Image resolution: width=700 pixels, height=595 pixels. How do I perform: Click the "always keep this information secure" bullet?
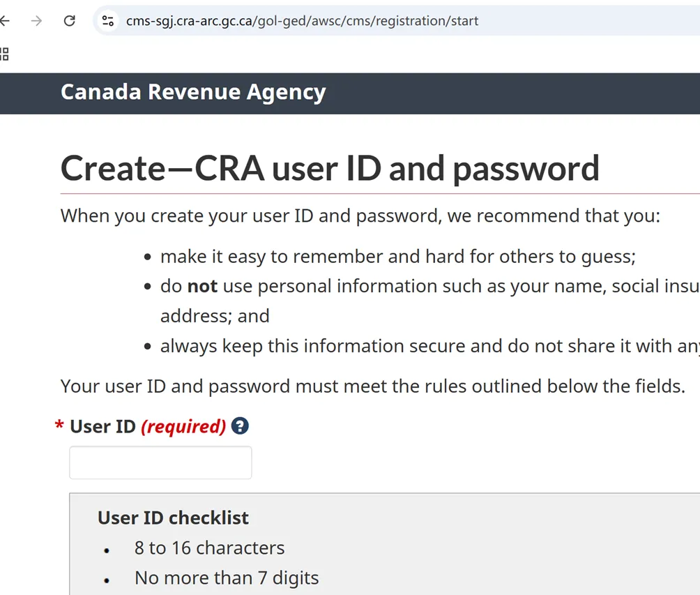pyautogui.click(x=418, y=346)
